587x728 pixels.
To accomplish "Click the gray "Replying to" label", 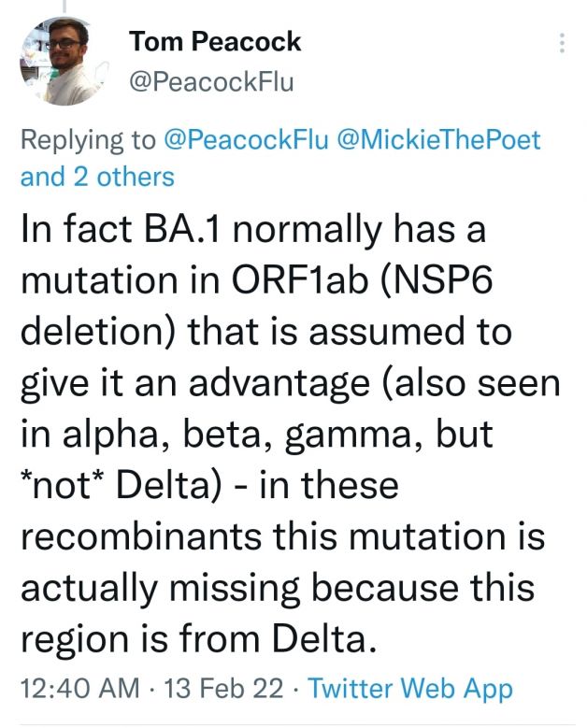I will (x=88, y=140).
